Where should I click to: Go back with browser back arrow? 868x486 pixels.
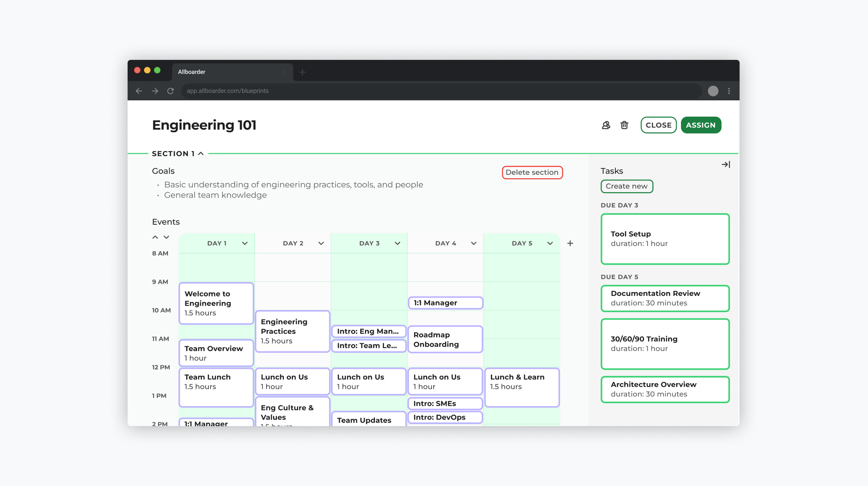click(139, 91)
